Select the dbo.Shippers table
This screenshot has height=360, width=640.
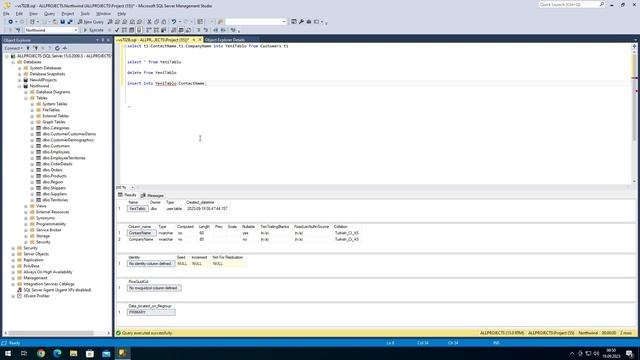pos(54,188)
